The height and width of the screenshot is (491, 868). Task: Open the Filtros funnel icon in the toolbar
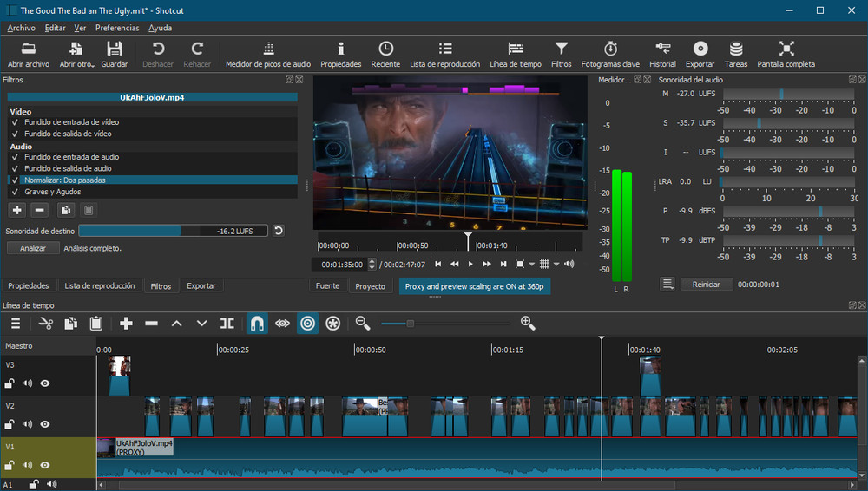click(x=562, y=55)
